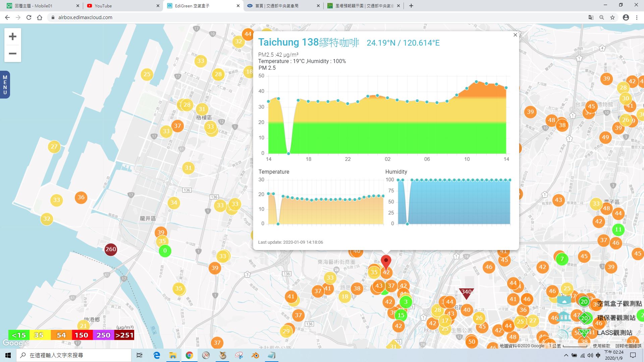This screenshot has width=644, height=362.
Task: Select the 340 triangle LASS marker
Action: coord(466,293)
